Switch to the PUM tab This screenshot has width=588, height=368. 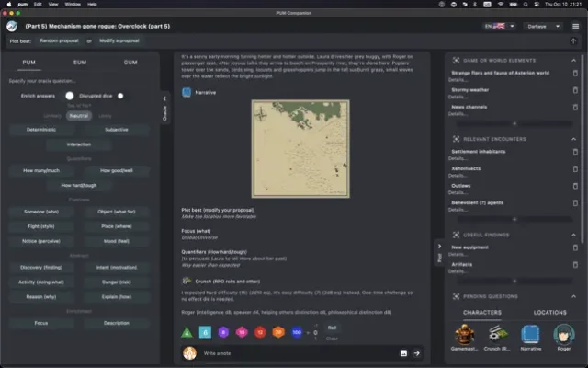click(x=28, y=63)
